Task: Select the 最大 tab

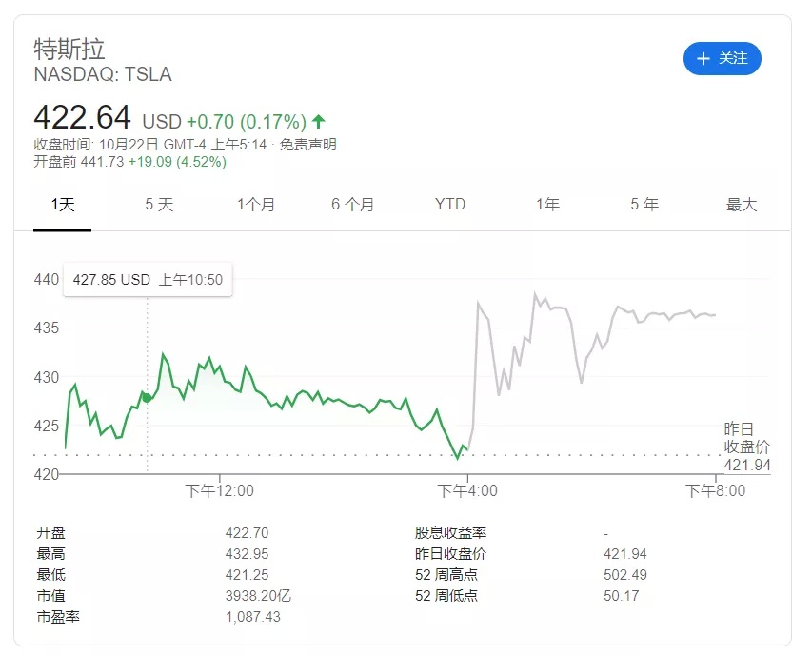Action: pos(742,205)
